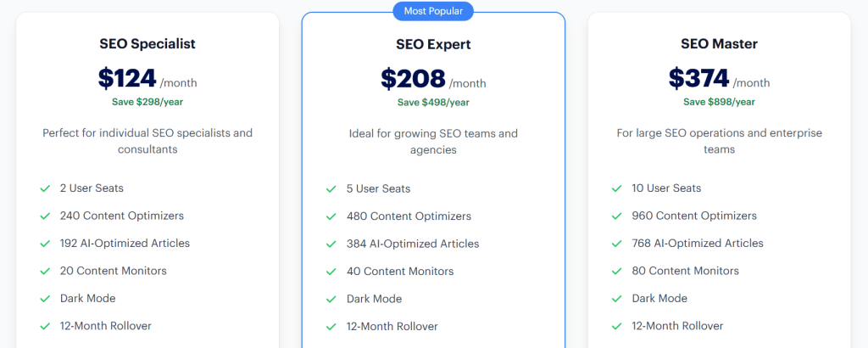Click checkmark beside 20 Content Monitors

[x=45, y=271]
